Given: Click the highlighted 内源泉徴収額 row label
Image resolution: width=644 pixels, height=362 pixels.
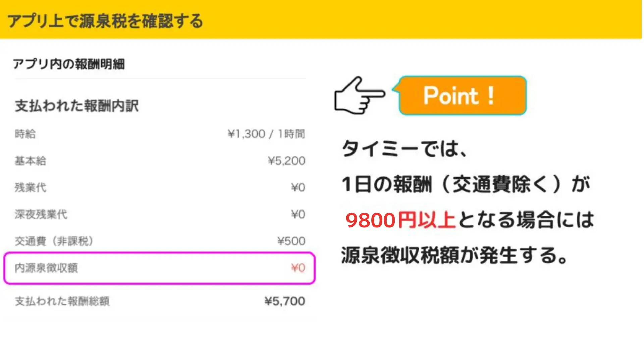Looking at the screenshot, I should [x=46, y=268].
